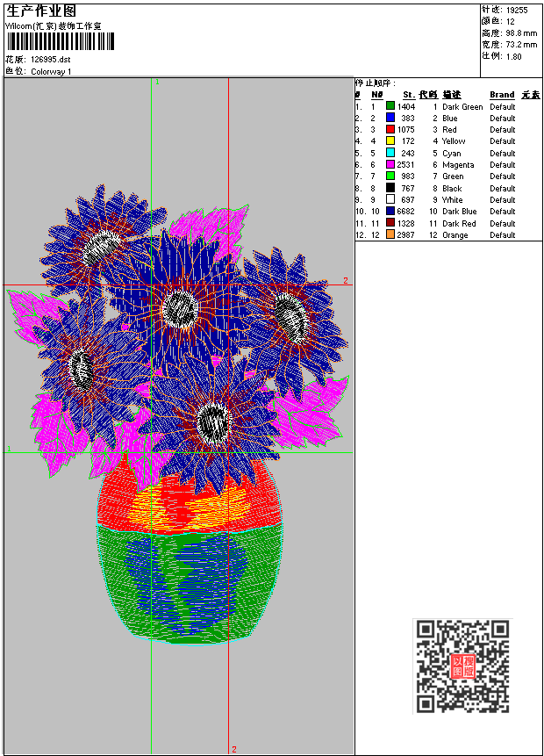
Task: Click the Yellow color swatch
Action: tap(390, 140)
